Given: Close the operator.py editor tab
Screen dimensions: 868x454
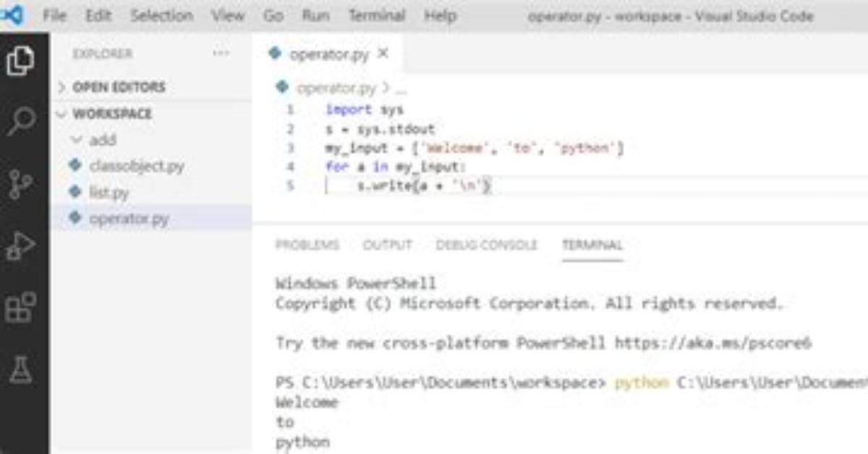Looking at the screenshot, I should coord(383,54).
